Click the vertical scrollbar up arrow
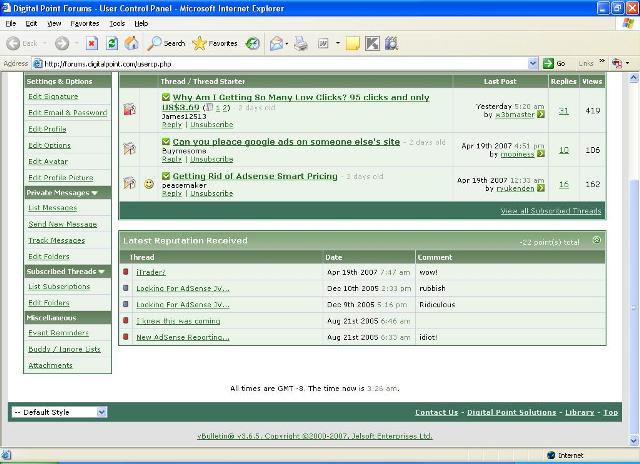Viewport: 640px width, 464px height. tap(633, 78)
